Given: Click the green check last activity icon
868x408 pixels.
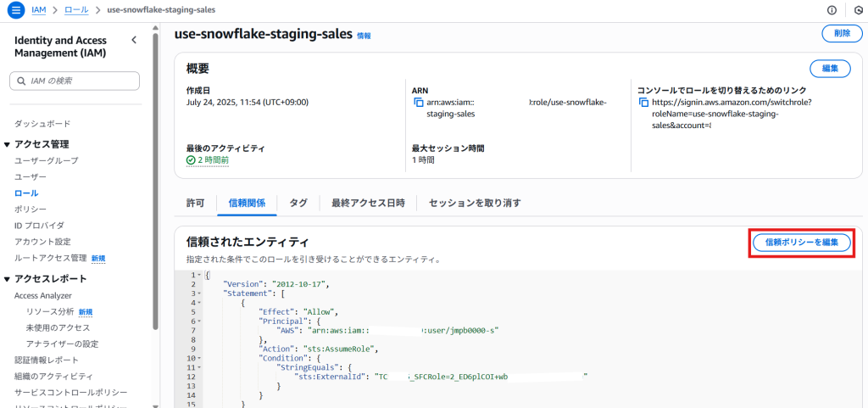Looking at the screenshot, I should [x=191, y=160].
